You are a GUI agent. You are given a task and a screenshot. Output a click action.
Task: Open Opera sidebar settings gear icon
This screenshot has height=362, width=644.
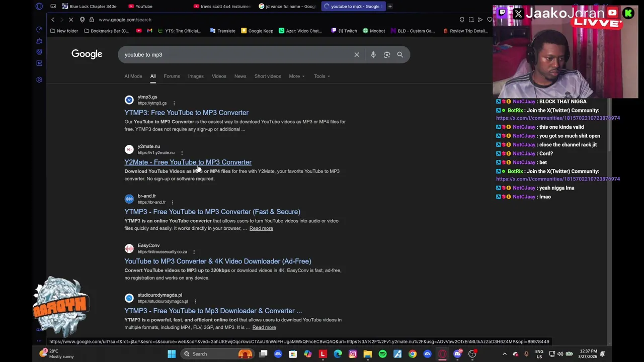39,80
